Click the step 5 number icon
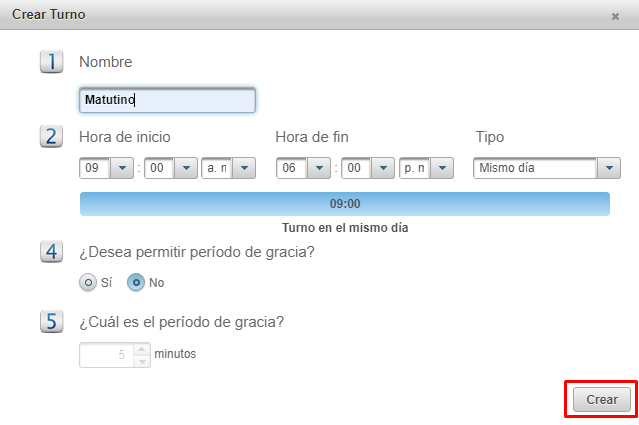The height and width of the screenshot is (425, 639). (51, 322)
